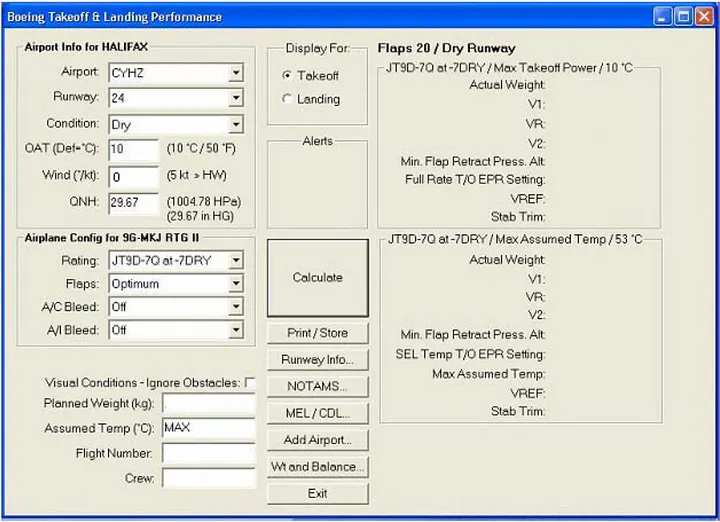Click the '(10 °C / 50 °F)' temperature text

(201, 149)
